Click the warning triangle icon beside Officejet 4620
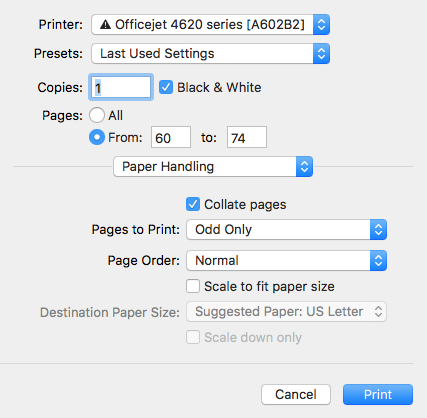This screenshot has height=418, width=427. [x=105, y=24]
